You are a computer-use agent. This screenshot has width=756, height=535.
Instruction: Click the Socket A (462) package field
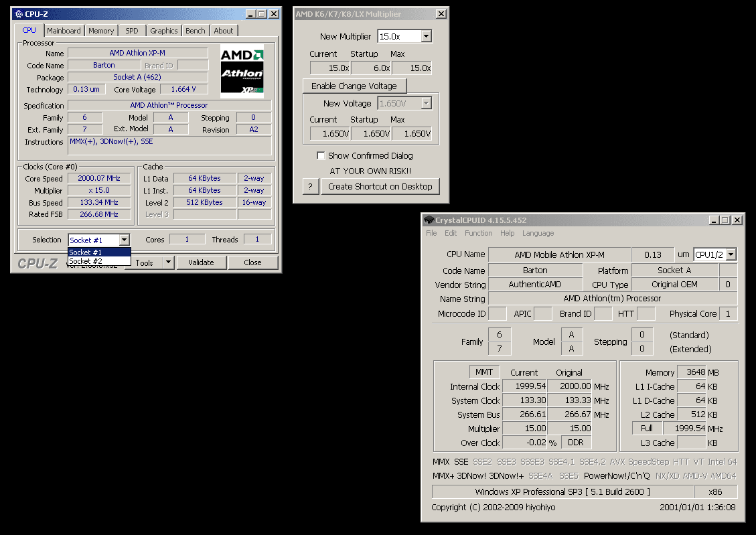(137, 77)
